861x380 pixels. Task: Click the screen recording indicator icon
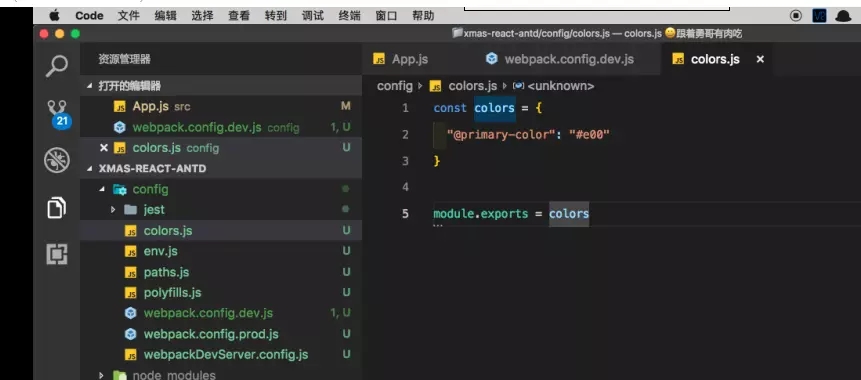tap(796, 16)
